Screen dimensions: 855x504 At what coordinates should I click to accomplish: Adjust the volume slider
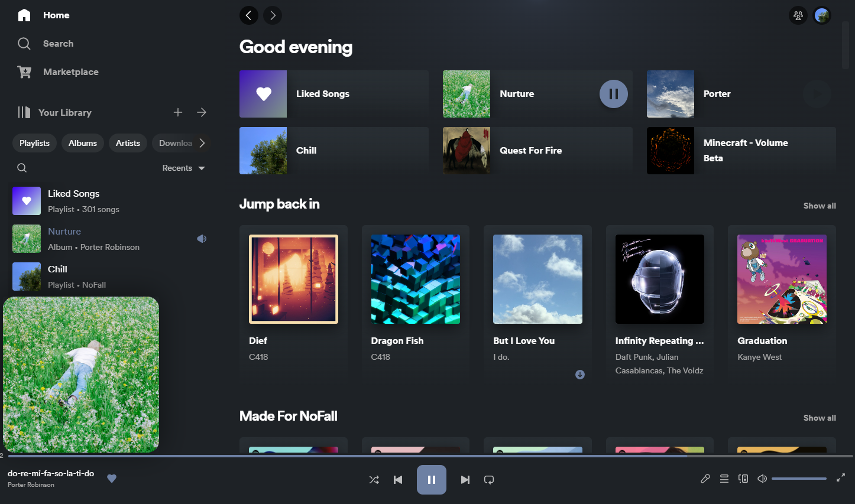pos(798,478)
